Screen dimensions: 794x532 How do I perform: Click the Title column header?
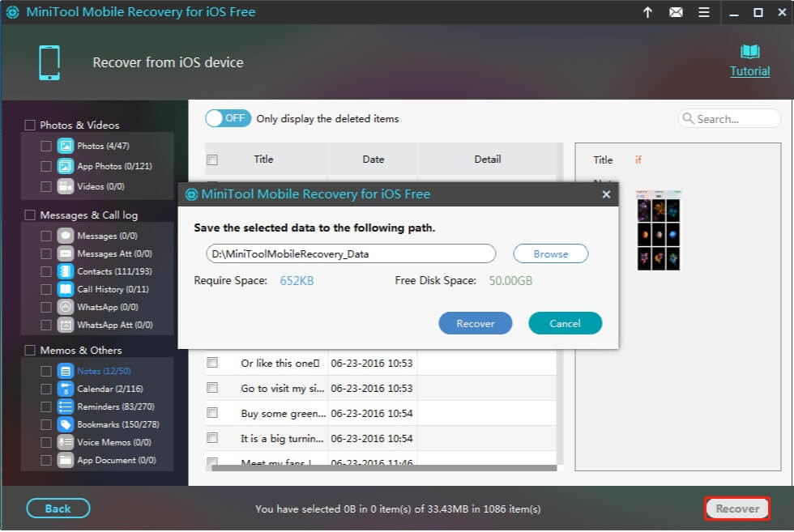pos(263,160)
